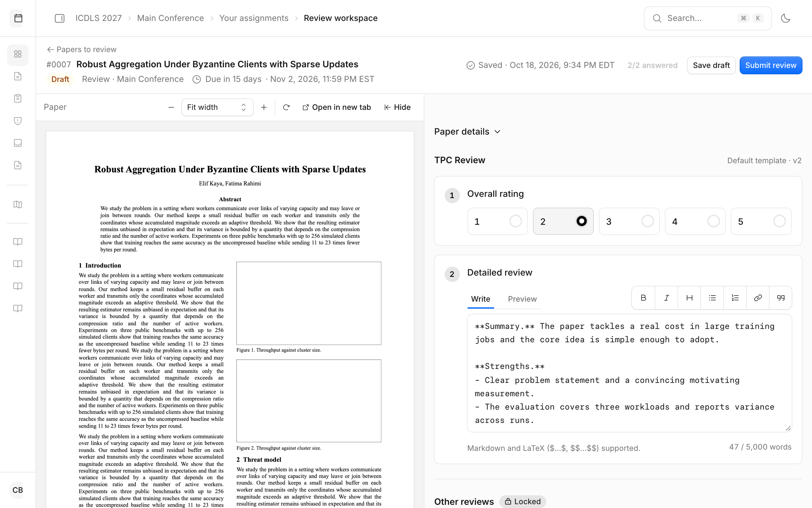The image size is (812, 508).
Task: Select overall rating 5
Action: click(x=761, y=221)
